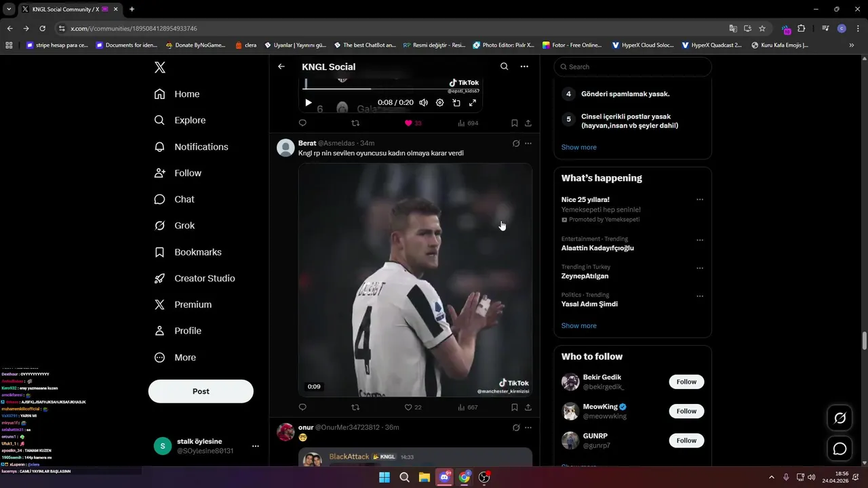The image size is (868, 488).
Task: Play the top TikTok video
Action: click(x=308, y=102)
